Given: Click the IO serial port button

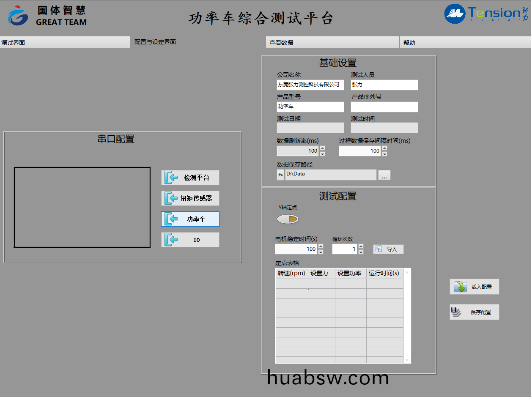Looking at the screenshot, I should pos(190,240).
